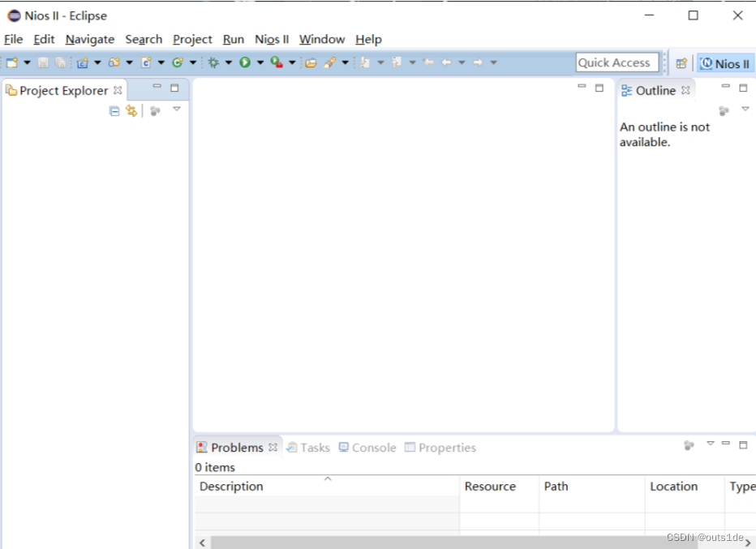This screenshot has width=756, height=549.
Task: Open the Forward history dropdown arrow
Action: (494, 62)
